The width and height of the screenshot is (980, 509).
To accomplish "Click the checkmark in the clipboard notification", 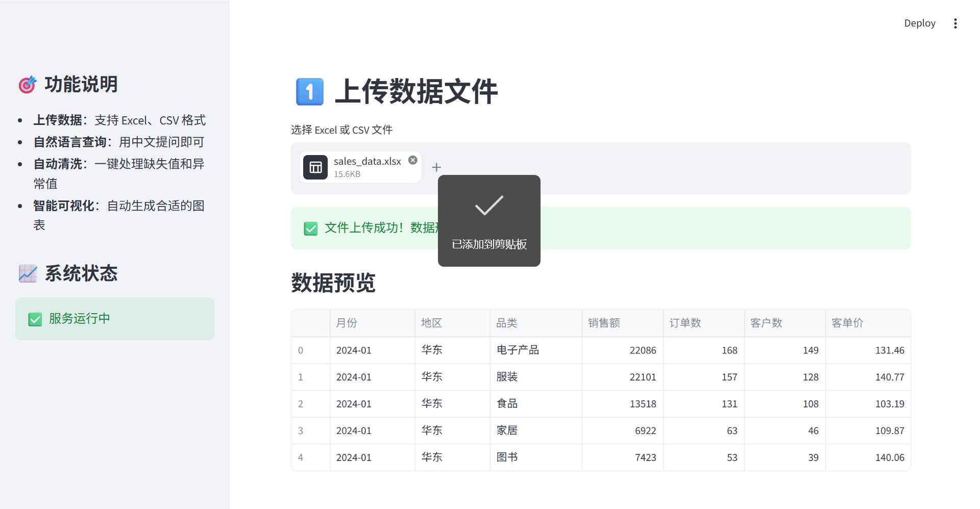I will pos(489,206).
